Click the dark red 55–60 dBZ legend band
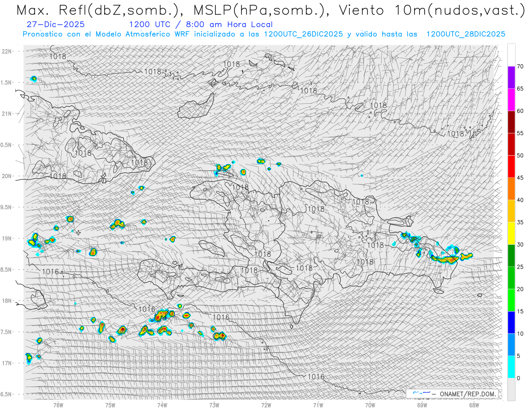 click(x=511, y=122)
